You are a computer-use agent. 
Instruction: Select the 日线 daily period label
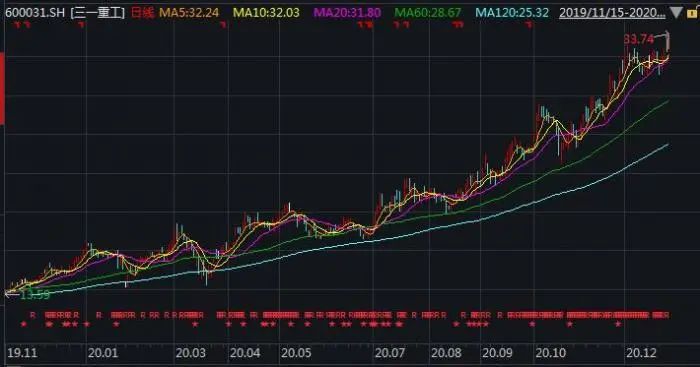142,13
